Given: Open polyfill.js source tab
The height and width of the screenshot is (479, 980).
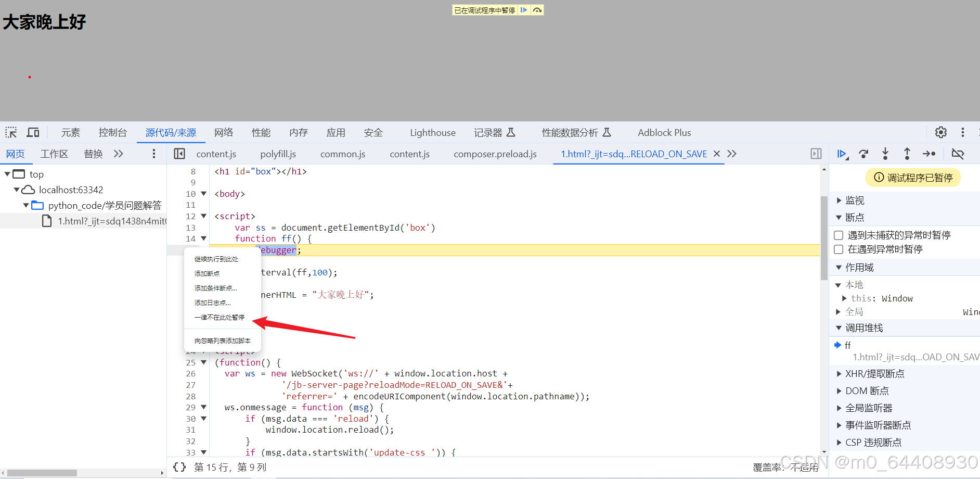Looking at the screenshot, I should 278,154.
